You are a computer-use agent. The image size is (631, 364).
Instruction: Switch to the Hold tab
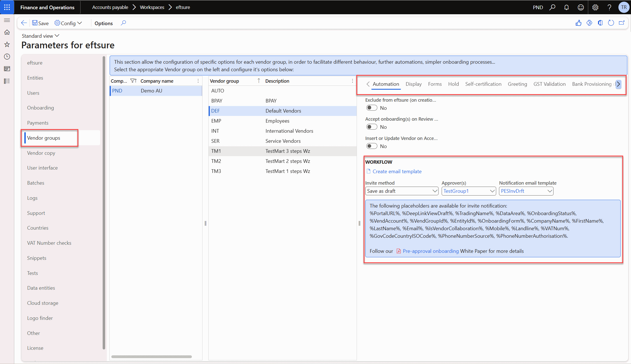coord(453,84)
